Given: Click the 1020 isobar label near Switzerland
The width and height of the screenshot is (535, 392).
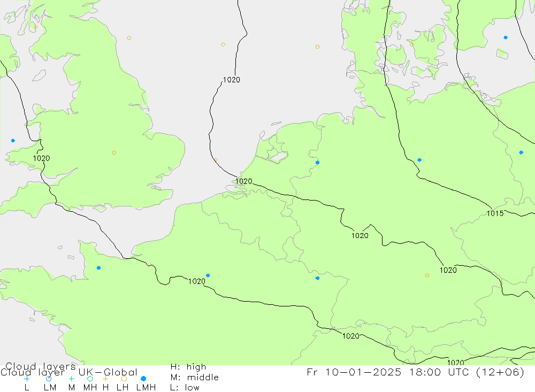Looking at the screenshot, I should (x=351, y=336).
